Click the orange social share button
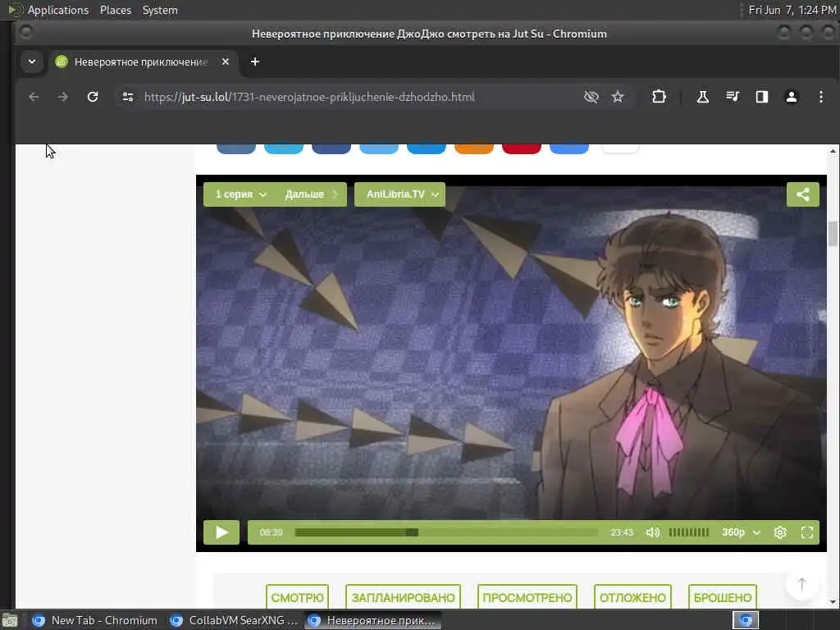The width and height of the screenshot is (840, 630). coord(473,148)
